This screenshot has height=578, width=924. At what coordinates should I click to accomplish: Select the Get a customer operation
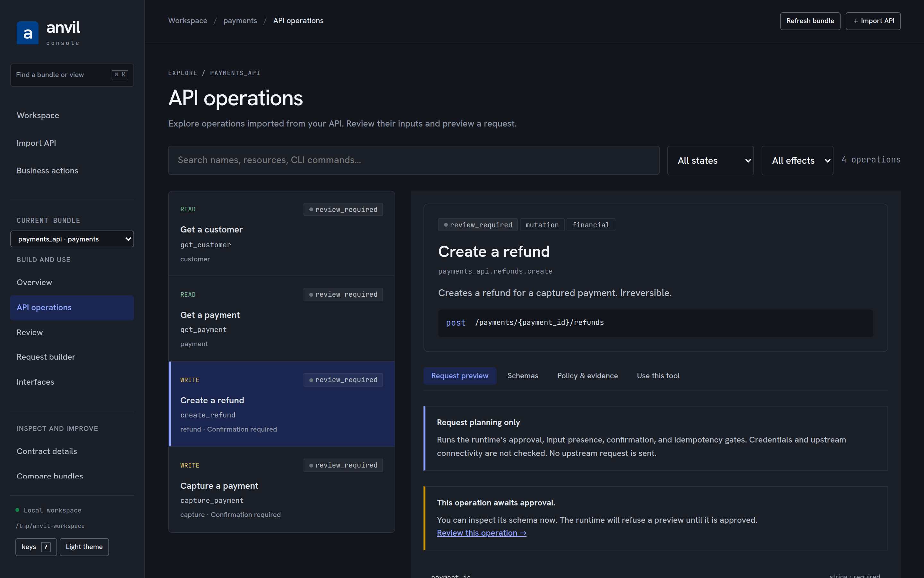282,233
